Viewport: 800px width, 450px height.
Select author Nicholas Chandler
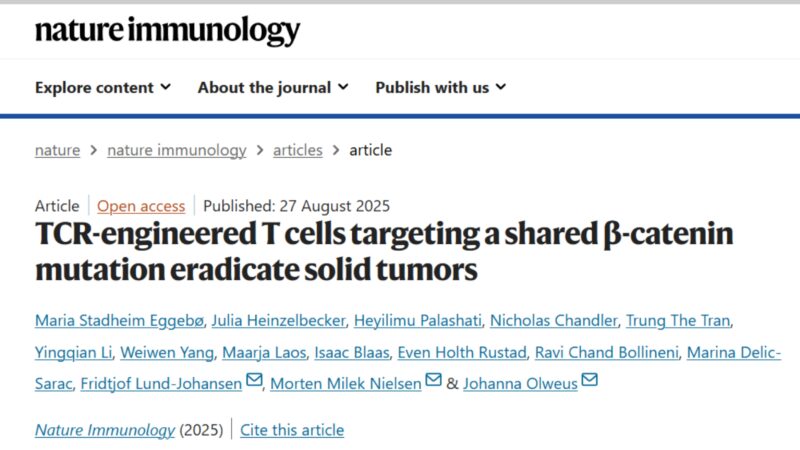554,320
